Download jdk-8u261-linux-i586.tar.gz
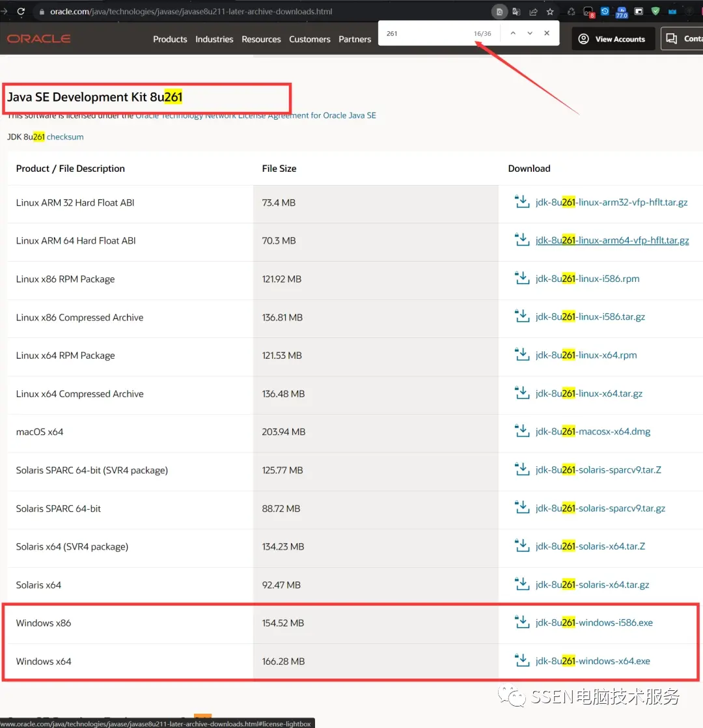 [x=590, y=316]
